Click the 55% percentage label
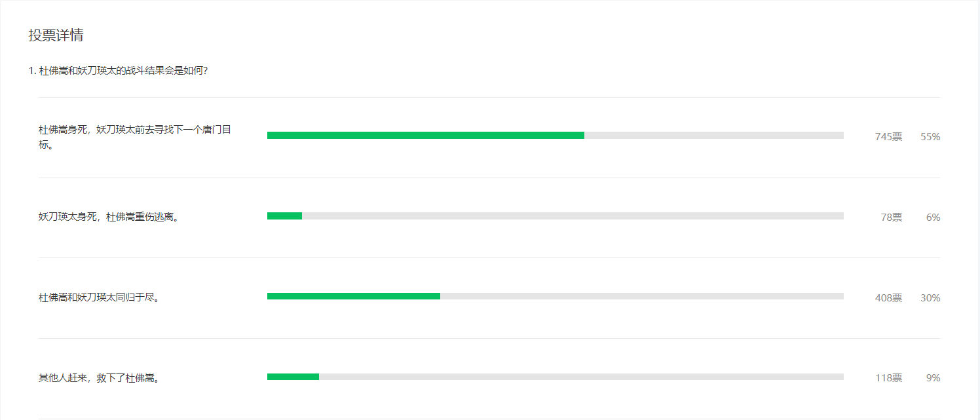The height and width of the screenshot is (420, 980). [x=930, y=137]
